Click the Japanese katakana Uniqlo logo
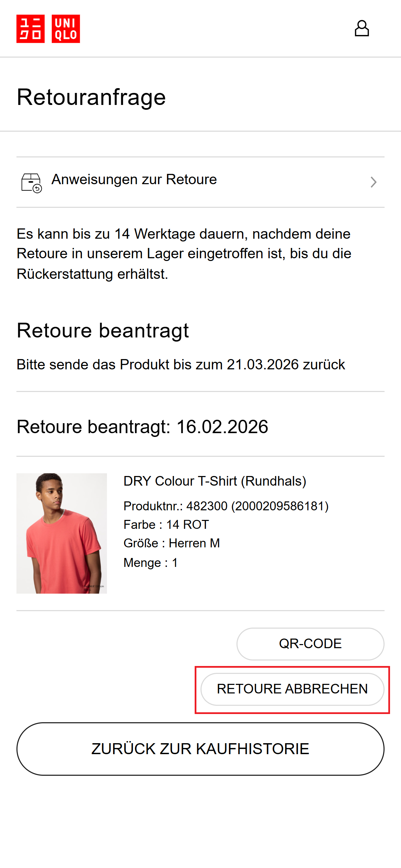401x868 pixels. [31, 29]
